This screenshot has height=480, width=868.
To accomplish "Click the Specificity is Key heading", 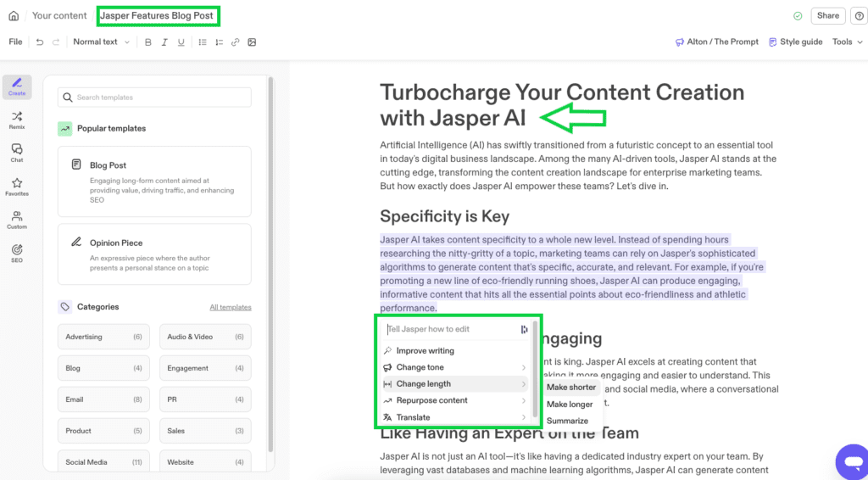I will coord(444,216).
